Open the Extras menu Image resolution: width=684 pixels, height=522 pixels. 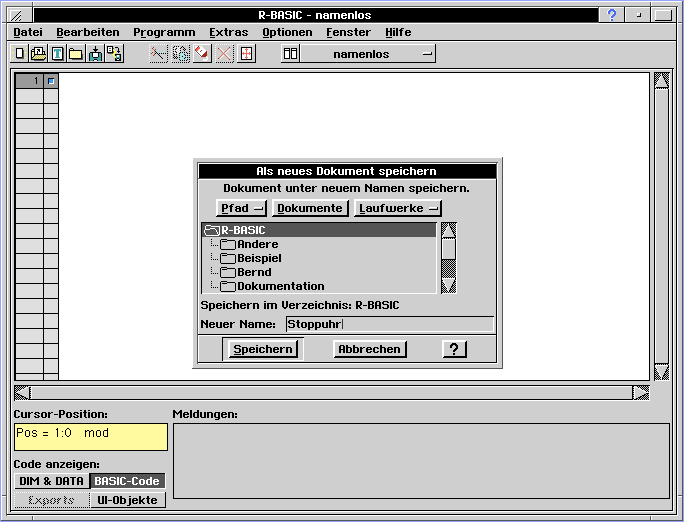click(x=229, y=32)
